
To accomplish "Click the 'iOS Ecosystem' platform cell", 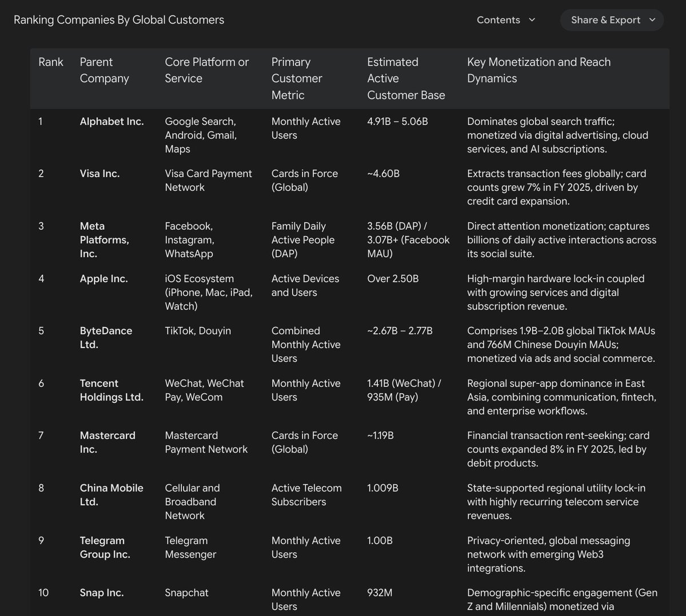I will point(209,293).
